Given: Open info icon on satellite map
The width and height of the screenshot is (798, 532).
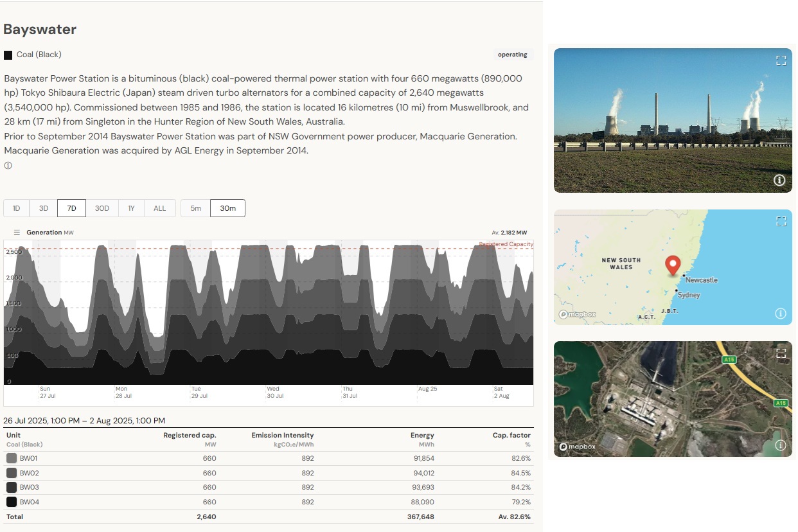Looking at the screenshot, I should (780, 445).
